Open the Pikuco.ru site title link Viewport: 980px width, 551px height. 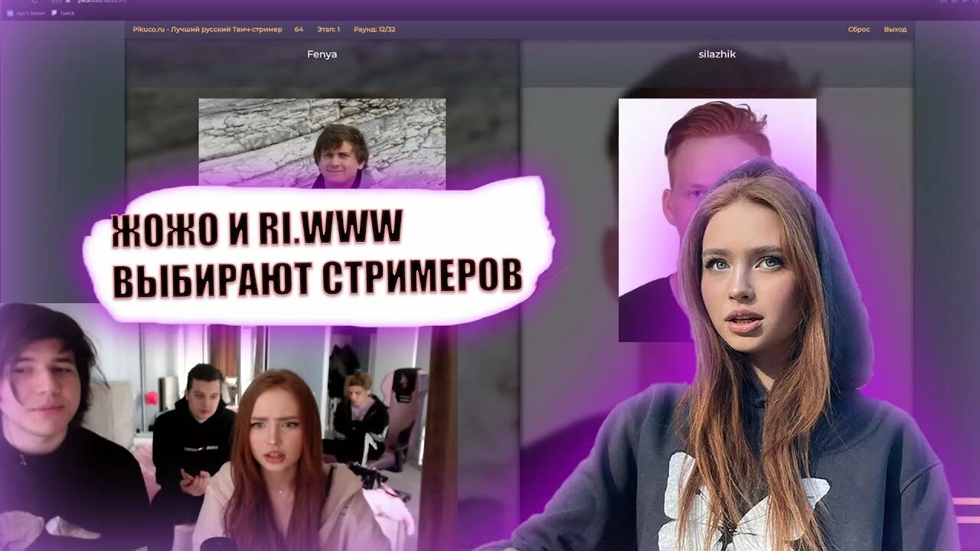207,30
